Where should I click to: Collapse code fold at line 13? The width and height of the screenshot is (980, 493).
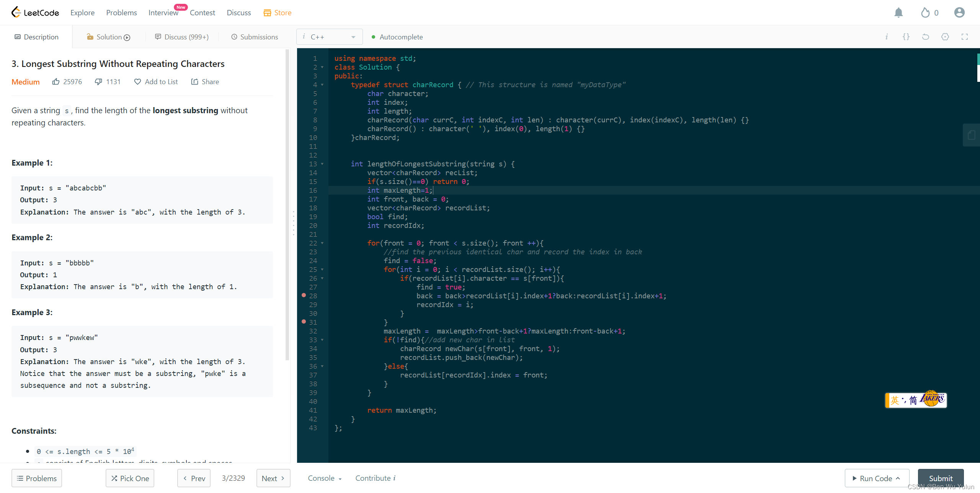(322, 164)
